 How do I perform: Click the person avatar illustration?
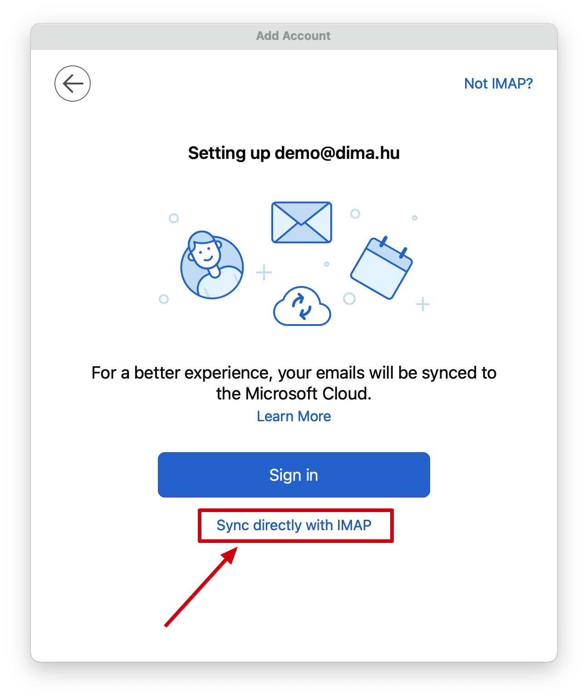[x=212, y=265]
